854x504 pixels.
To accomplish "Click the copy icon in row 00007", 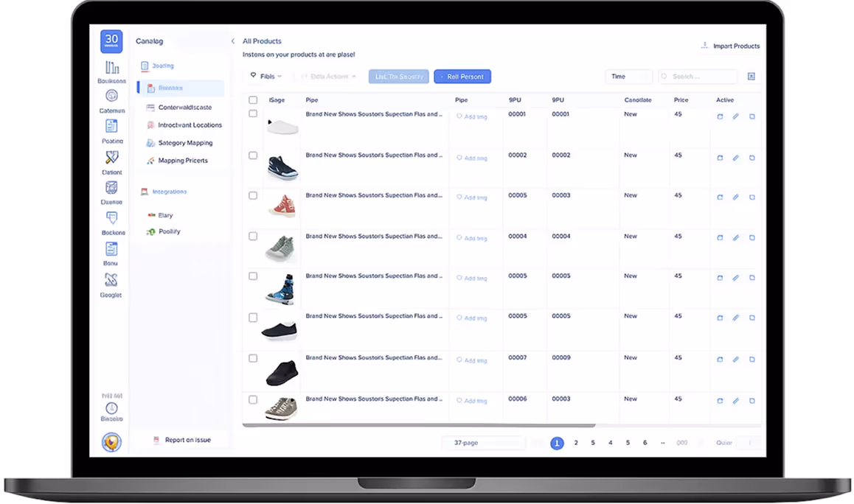I will click(x=752, y=360).
